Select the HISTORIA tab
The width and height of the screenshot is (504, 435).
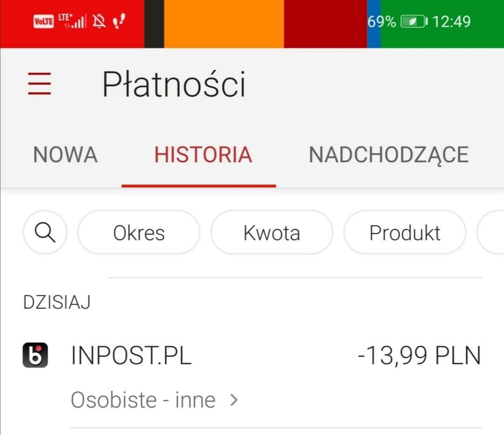[x=203, y=155]
